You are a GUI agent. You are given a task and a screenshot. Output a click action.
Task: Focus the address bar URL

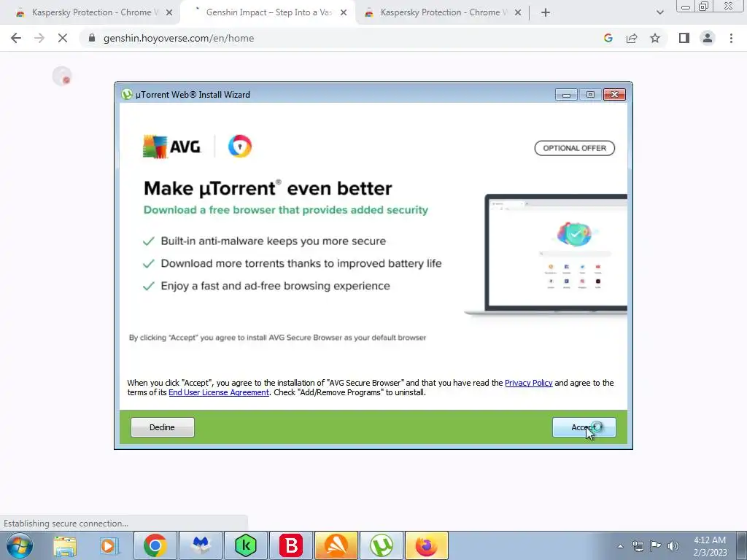[x=179, y=38]
